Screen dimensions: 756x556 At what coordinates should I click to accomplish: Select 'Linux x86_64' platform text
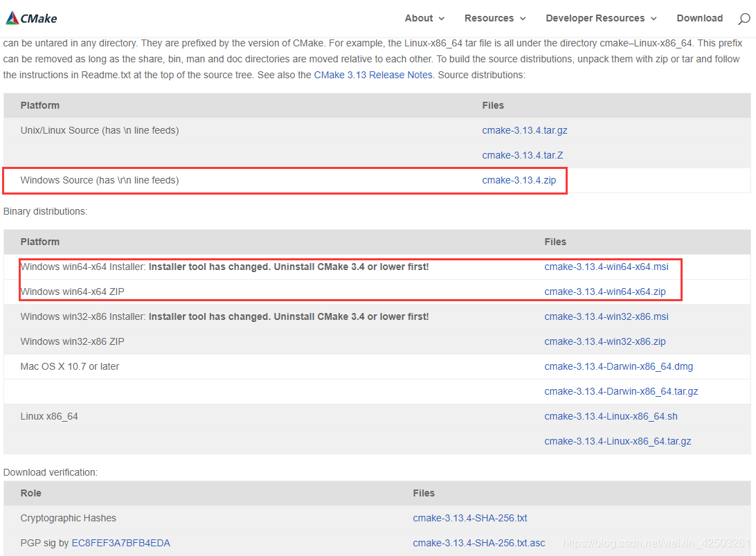coord(49,417)
